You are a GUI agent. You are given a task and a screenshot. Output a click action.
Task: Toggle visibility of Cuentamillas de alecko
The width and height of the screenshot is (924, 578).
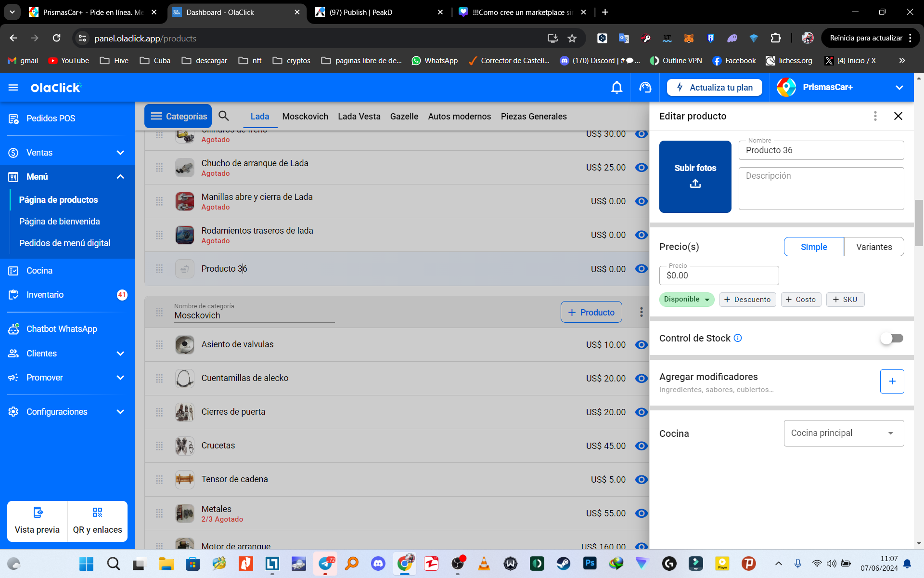coord(641,379)
